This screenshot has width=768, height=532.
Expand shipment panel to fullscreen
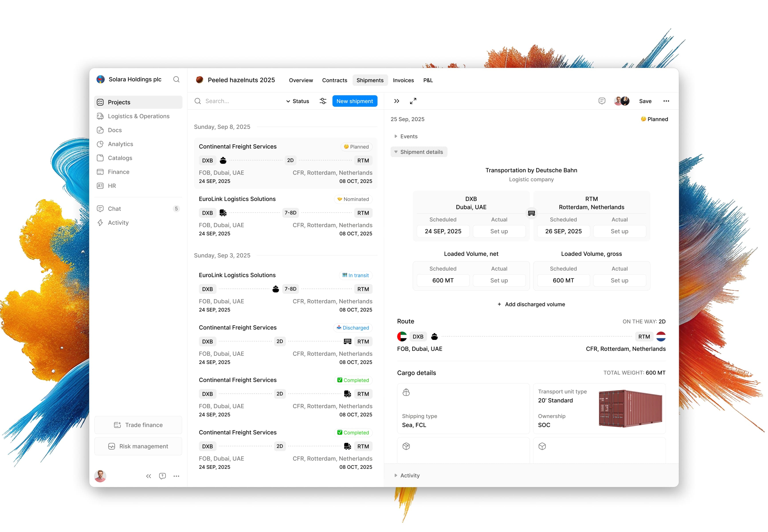[413, 101]
